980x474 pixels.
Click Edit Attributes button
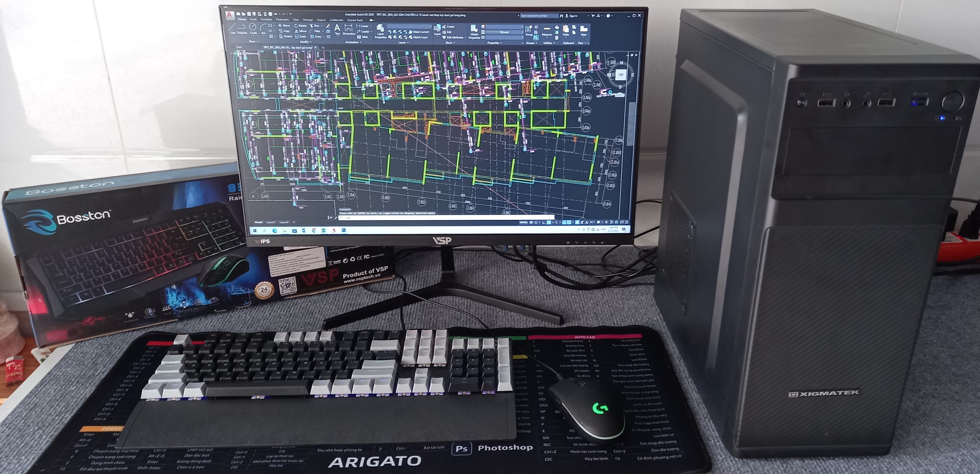454,37
